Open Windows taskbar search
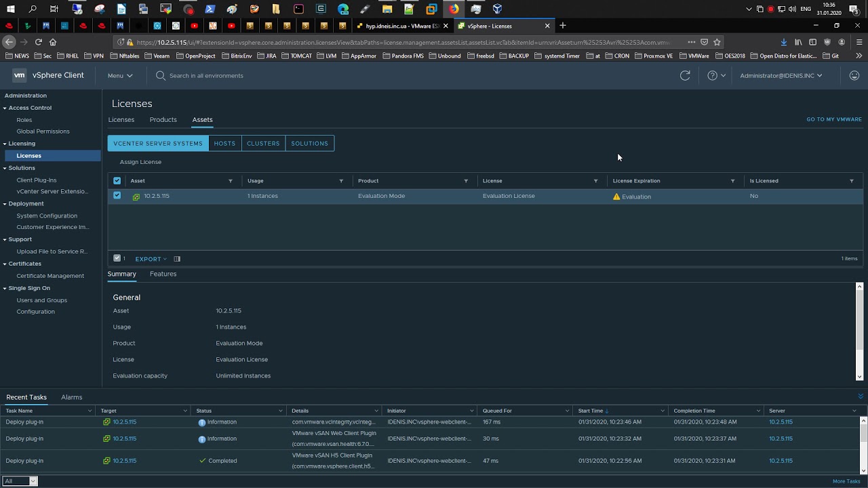 [33, 9]
